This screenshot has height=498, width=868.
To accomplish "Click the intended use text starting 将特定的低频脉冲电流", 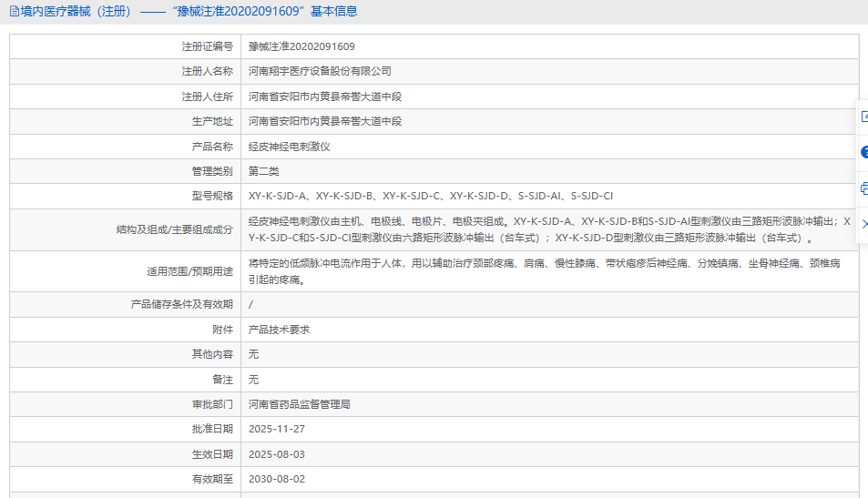I will tap(544, 271).
